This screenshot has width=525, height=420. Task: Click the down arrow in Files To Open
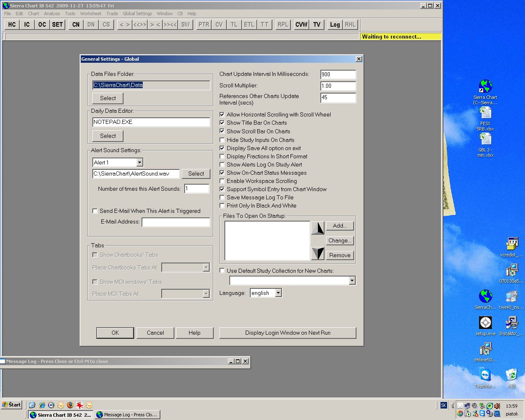tap(317, 253)
